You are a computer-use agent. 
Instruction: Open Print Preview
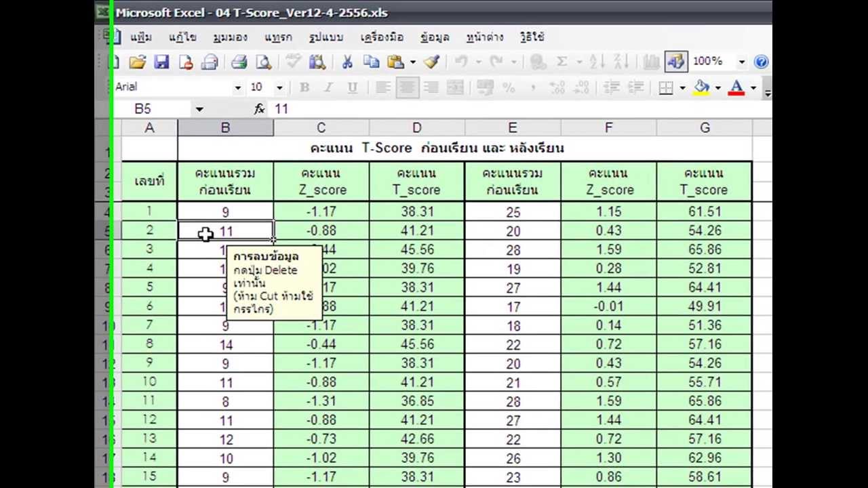coord(263,62)
